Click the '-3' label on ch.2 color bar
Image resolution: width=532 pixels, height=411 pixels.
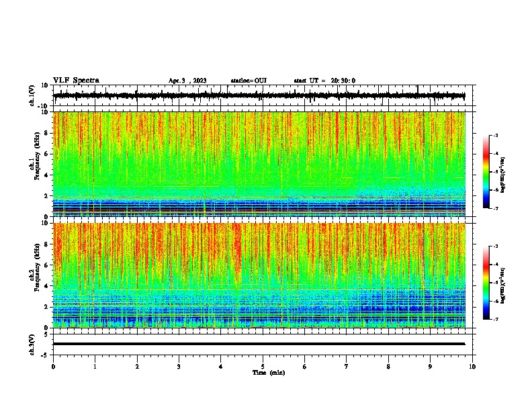[x=495, y=246]
